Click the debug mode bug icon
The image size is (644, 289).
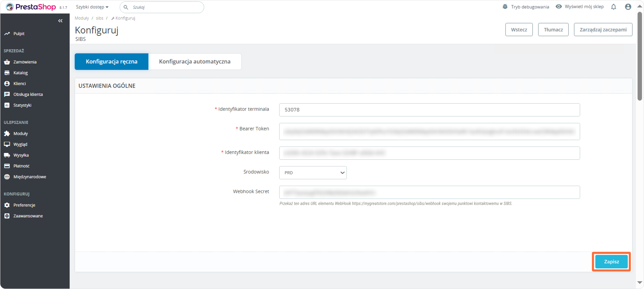pos(505,7)
